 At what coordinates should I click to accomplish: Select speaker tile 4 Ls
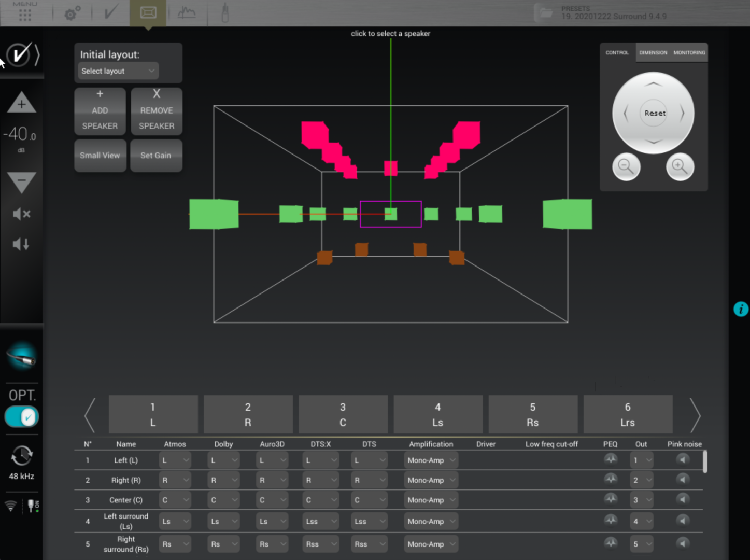(x=437, y=415)
